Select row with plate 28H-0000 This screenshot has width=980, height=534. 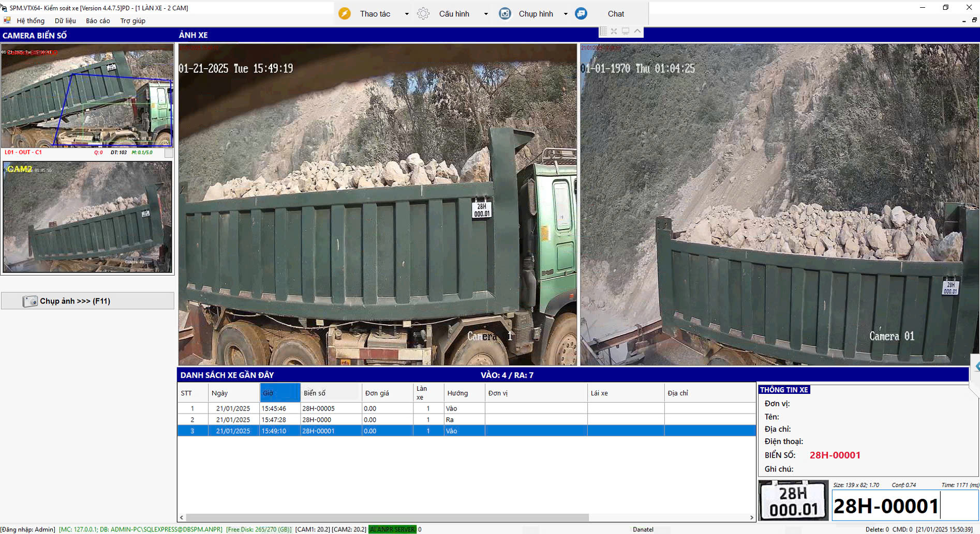[x=467, y=420]
